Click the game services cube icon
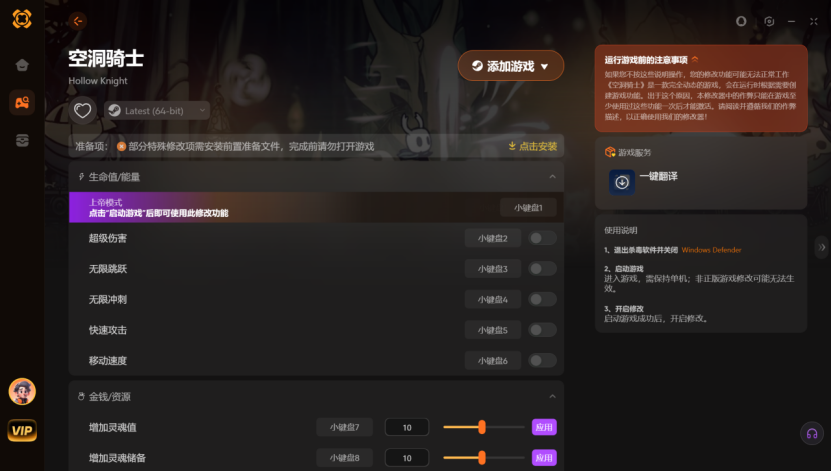This screenshot has width=831, height=471. coord(610,153)
